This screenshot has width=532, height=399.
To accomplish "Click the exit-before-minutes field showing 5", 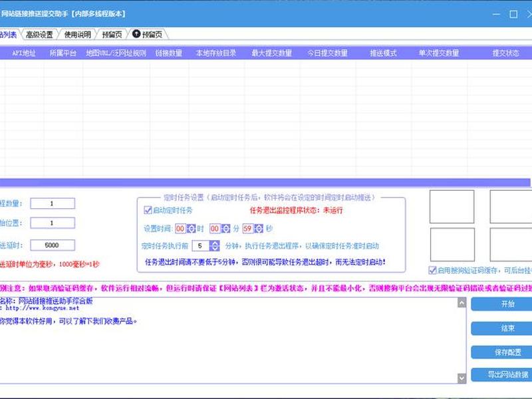I will click(201, 245).
